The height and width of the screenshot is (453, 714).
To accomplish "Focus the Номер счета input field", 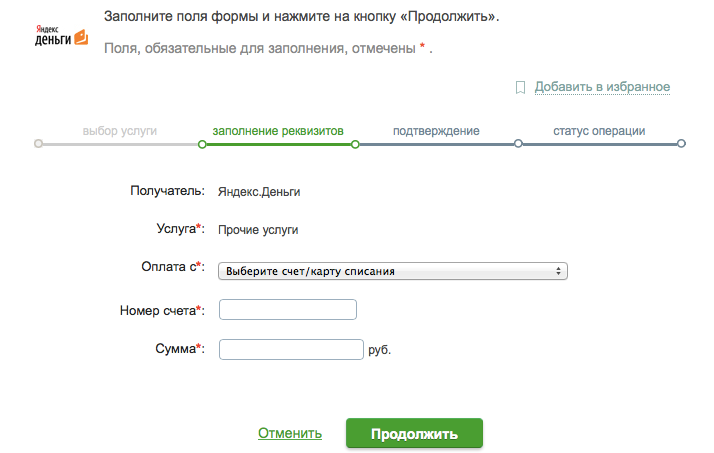I will point(287,311).
